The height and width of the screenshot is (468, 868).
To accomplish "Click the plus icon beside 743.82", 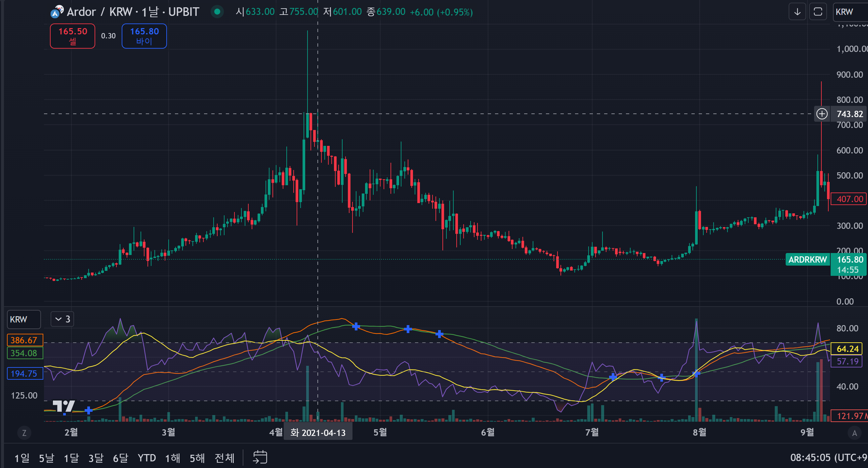I will coord(822,114).
